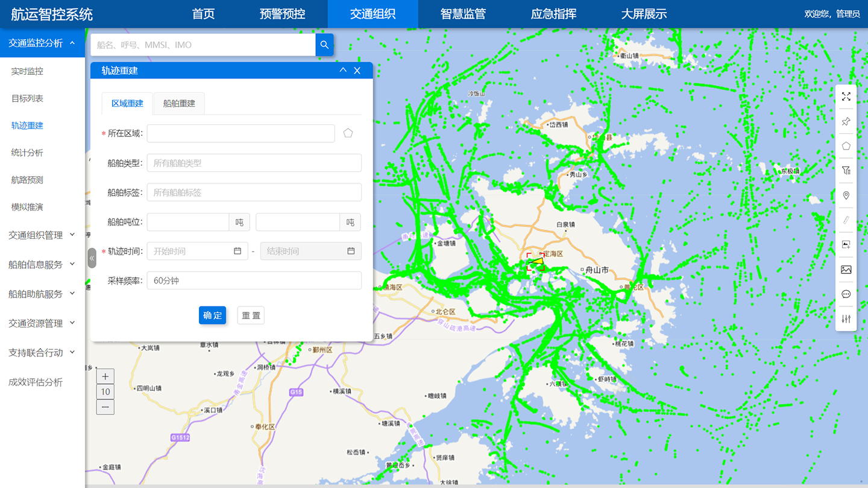Click the search magnifier button

coord(324,45)
